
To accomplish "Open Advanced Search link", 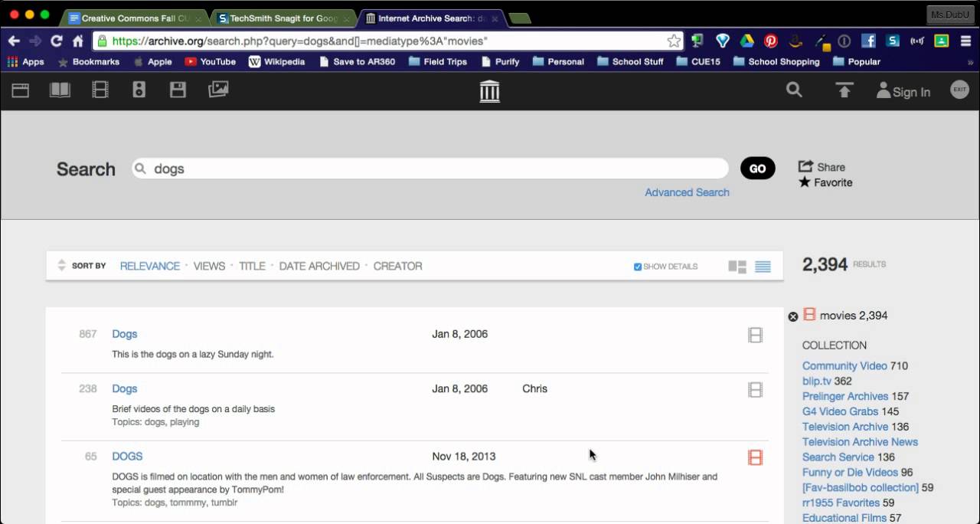I will [x=687, y=192].
